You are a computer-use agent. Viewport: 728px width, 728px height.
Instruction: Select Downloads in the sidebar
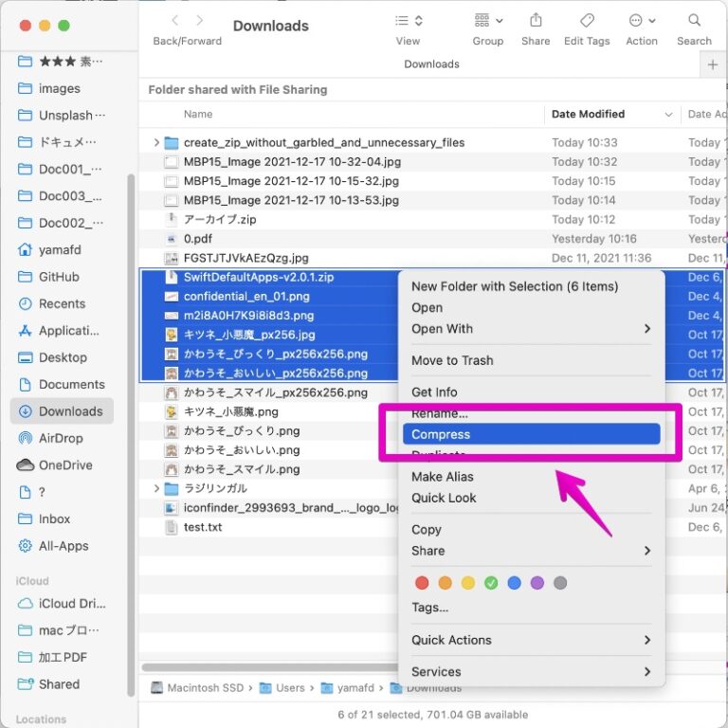[62, 411]
